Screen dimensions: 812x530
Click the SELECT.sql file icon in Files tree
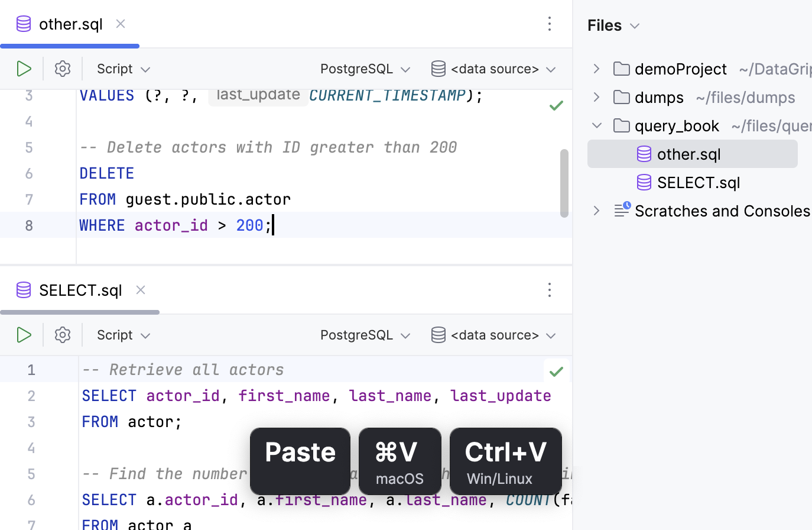[644, 182]
